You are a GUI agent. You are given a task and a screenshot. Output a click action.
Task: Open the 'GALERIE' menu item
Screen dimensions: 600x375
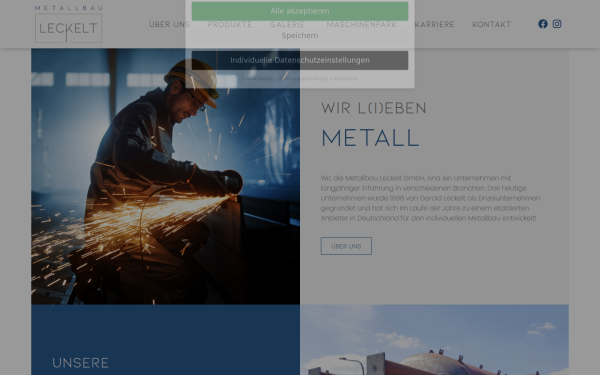287,24
